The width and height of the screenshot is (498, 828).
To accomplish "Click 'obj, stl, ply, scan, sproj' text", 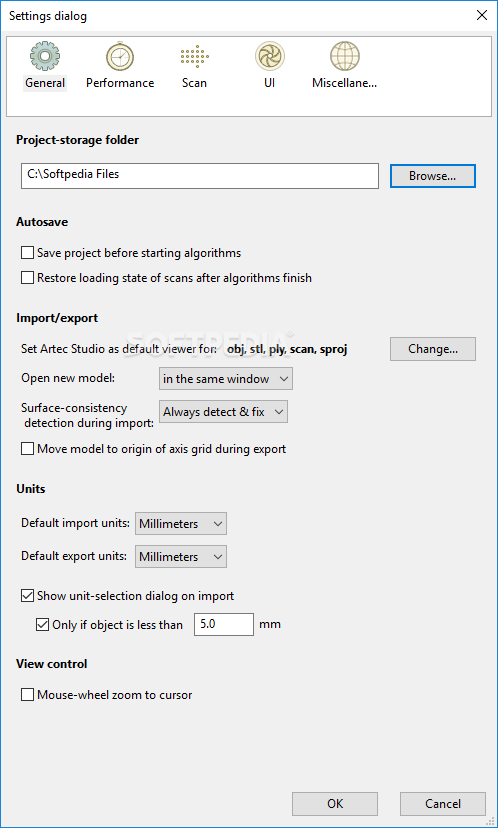I will tap(287, 349).
